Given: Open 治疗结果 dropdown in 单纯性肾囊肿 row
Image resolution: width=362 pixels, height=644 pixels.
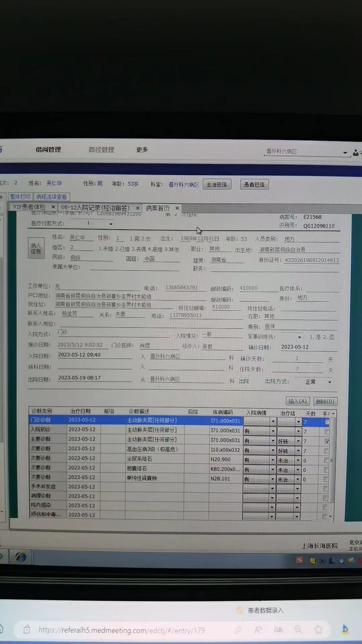Looking at the screenshot, I should click(298, 479).
